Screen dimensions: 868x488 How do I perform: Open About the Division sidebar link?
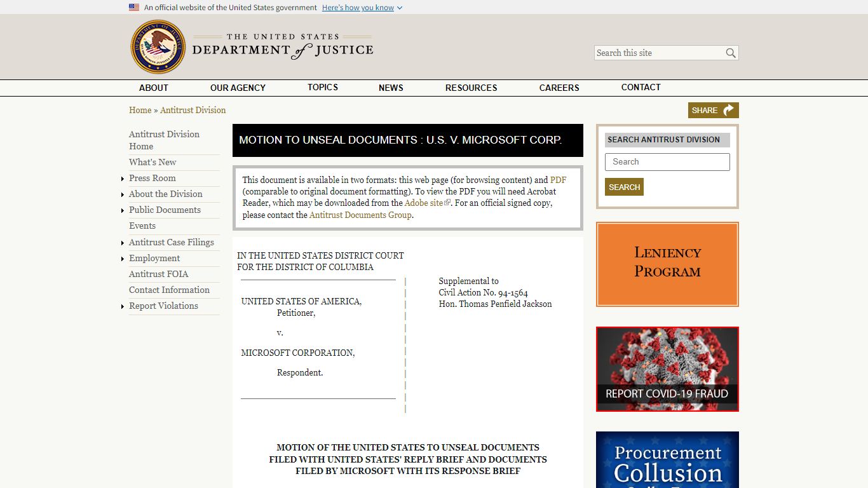[x=166, y=194]
